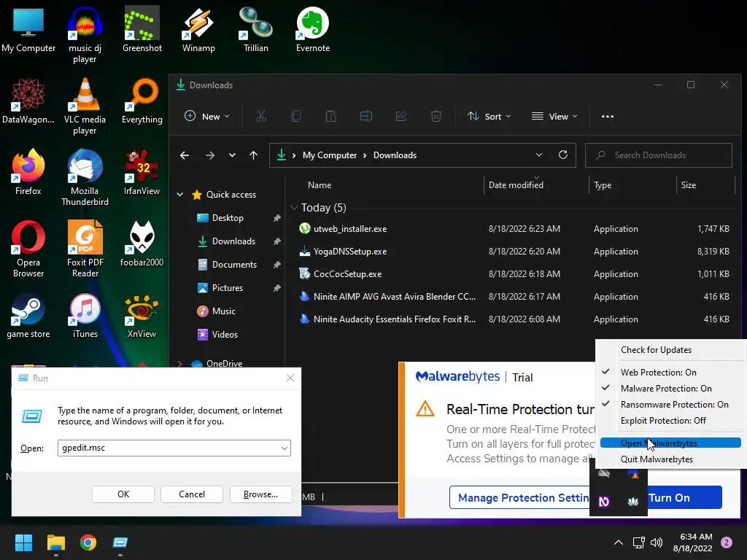Select utweb_installer.exe file row
This screenshot has width=747, height=560.
(514, 229)
